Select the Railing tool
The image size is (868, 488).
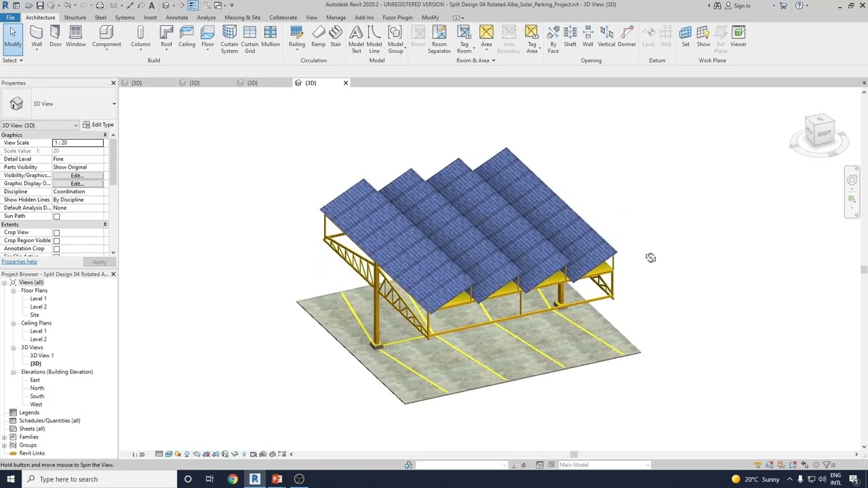point(296,37)
